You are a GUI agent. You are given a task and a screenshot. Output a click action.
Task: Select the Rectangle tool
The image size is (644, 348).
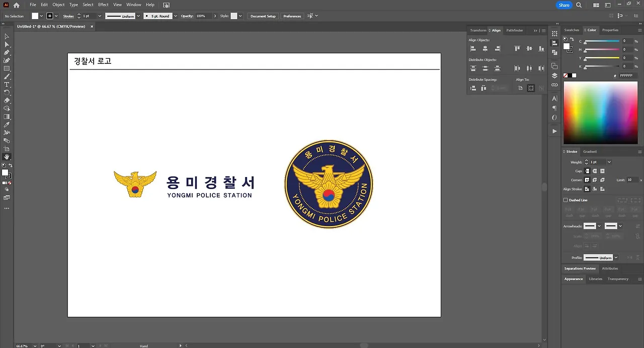(7, 68)
